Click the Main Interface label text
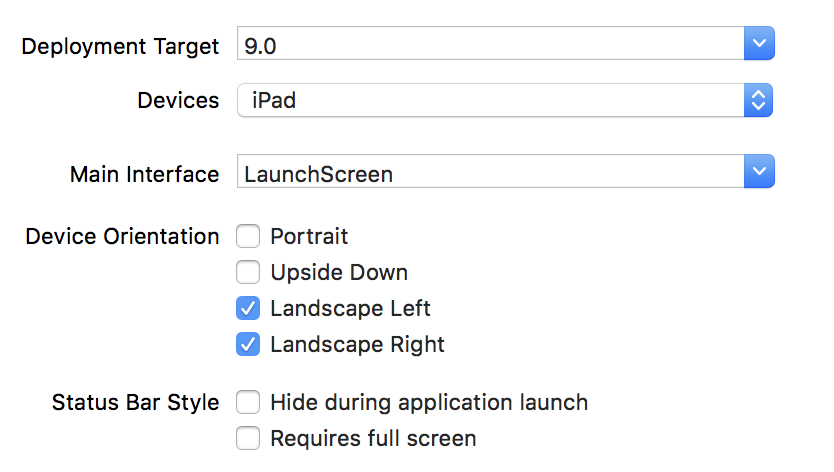 pyautogui.click(x=145, y=174)
